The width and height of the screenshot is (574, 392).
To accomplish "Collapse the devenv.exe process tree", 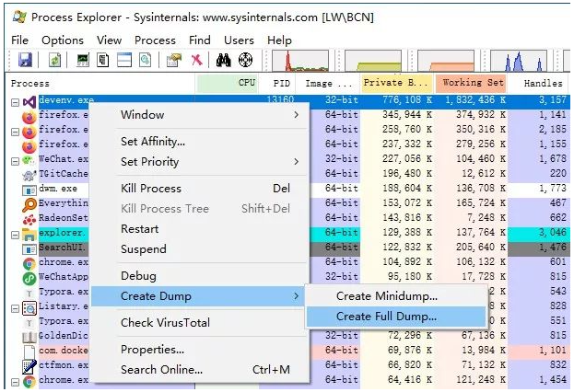I will 15,102.
